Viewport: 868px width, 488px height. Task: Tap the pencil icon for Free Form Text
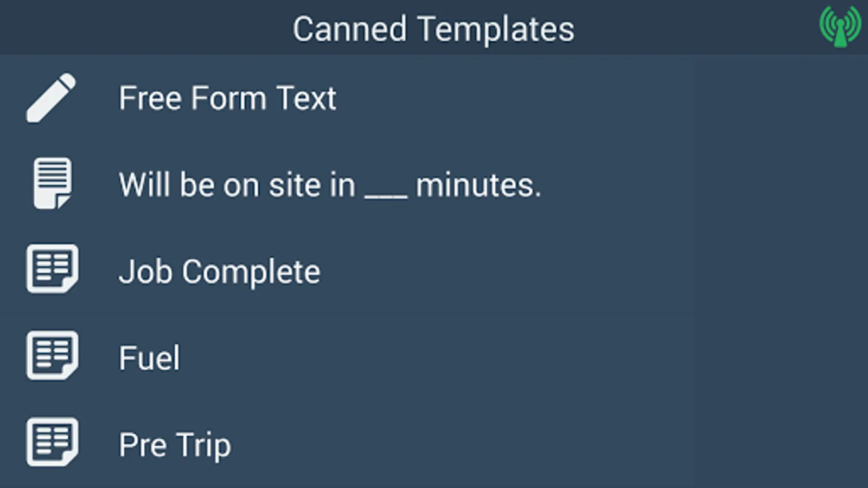(51, 98)
